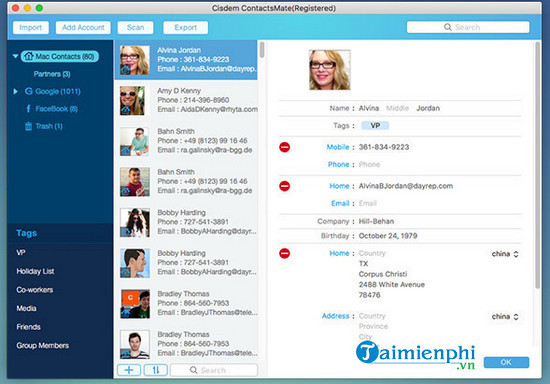The image size is (550, 384).
Task: Select the Co-workers tag
Action: (35, 290)
